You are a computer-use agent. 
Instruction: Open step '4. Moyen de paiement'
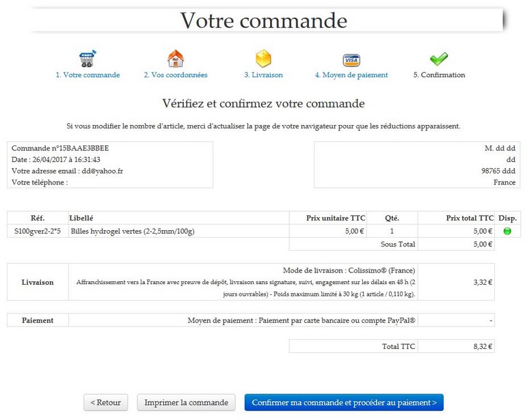[351, 75]
